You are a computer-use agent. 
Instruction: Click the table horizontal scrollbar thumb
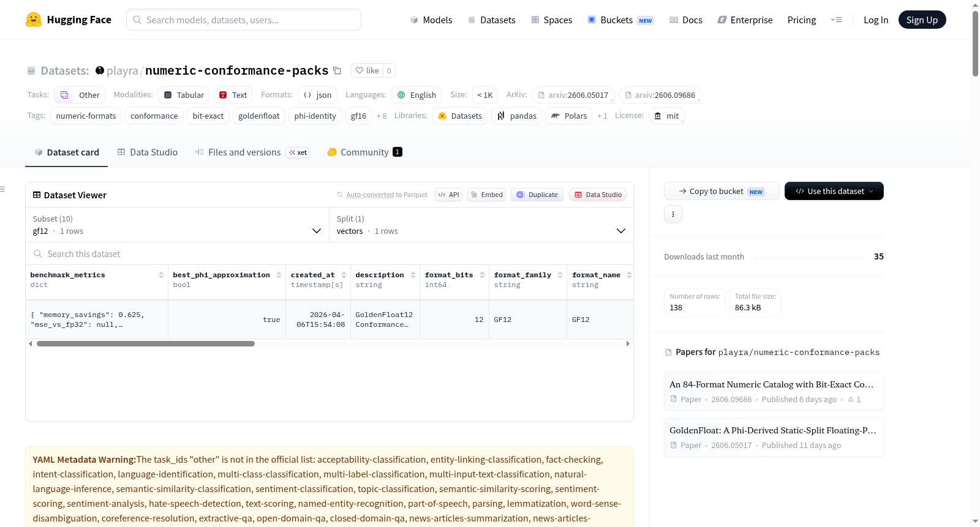(x=146, y=343)
